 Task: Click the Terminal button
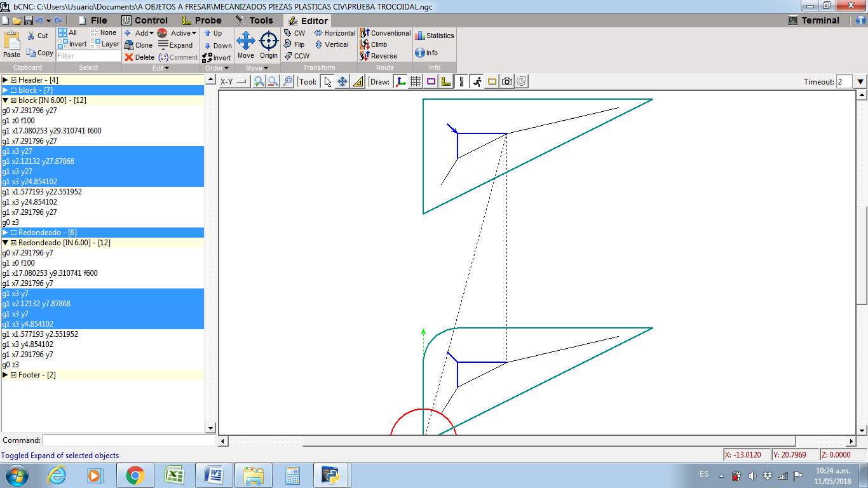click(813, 20)
